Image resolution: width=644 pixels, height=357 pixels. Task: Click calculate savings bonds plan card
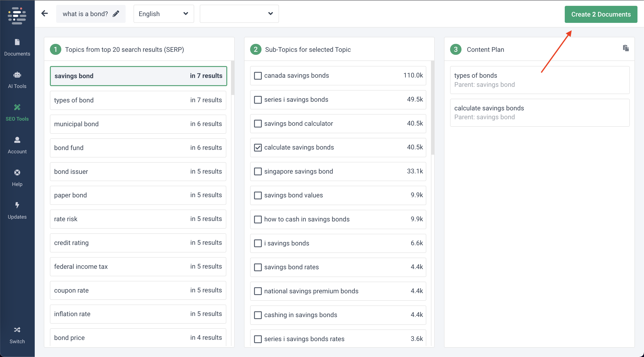(540, 113)
